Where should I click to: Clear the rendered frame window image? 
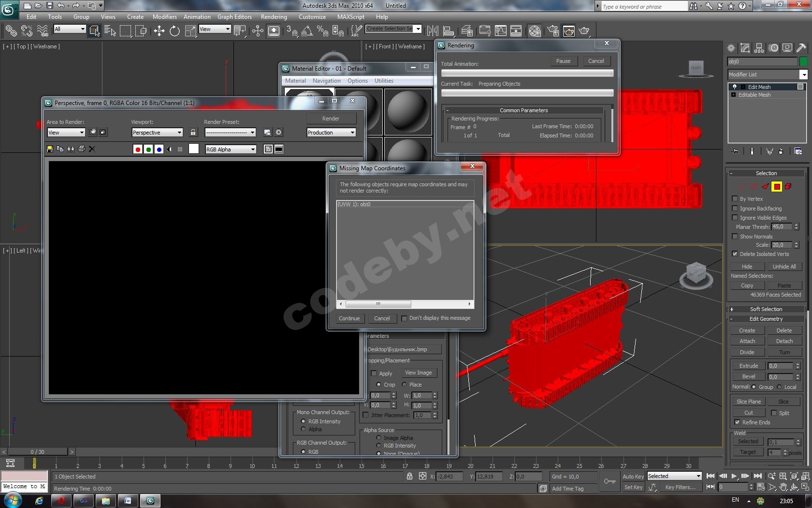pyautogui.click(x=92, y=149)
